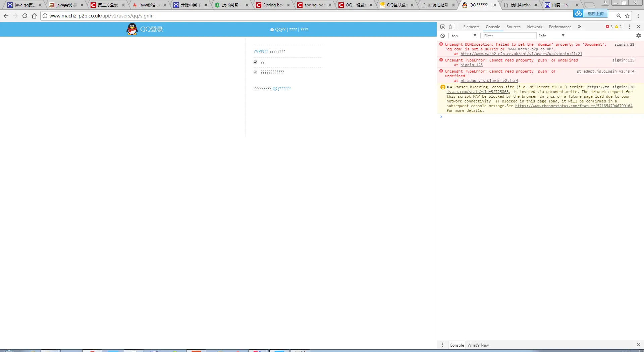Viewport: 644px width, 352px height.
Task: Close the 'java qq' browser tab
Action: (40, 5)
